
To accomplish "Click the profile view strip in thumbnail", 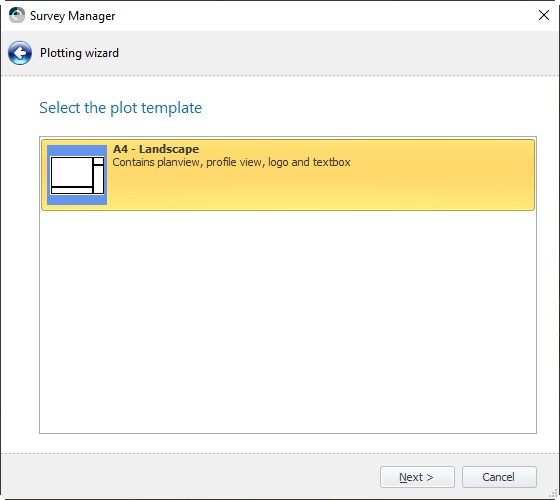I will click(72, 190).
